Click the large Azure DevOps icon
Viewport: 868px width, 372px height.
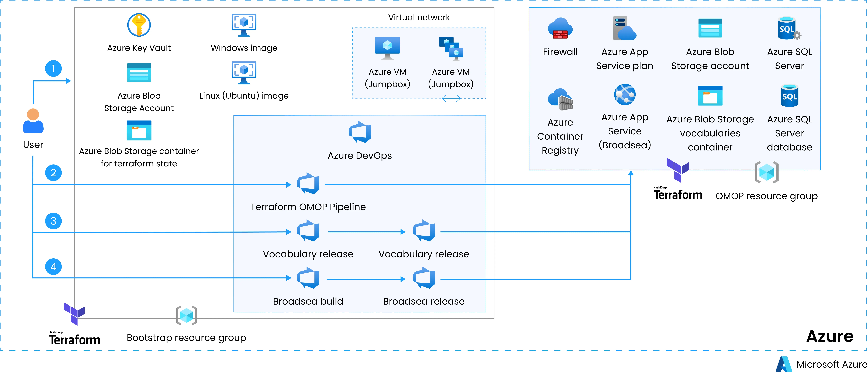[x=360, y=132]
